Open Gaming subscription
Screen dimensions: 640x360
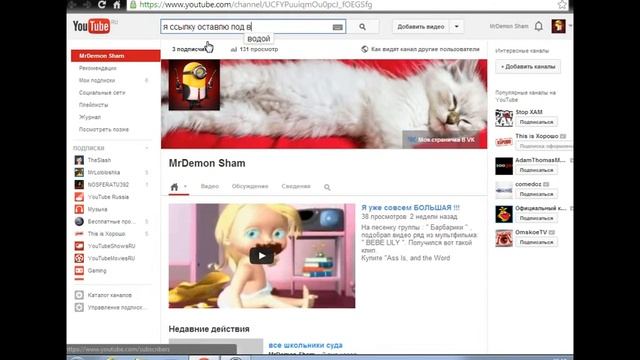point(97,271)
